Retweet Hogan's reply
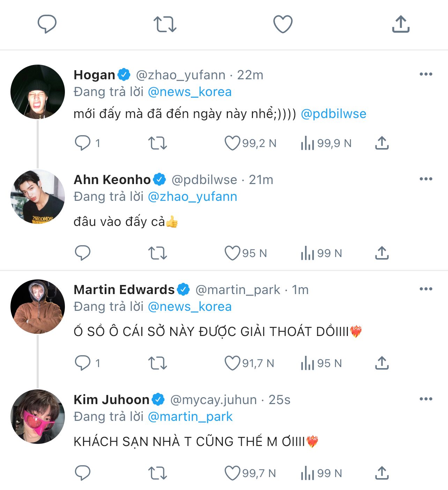This screenshot has height=490, width=448. pos(158,143)
